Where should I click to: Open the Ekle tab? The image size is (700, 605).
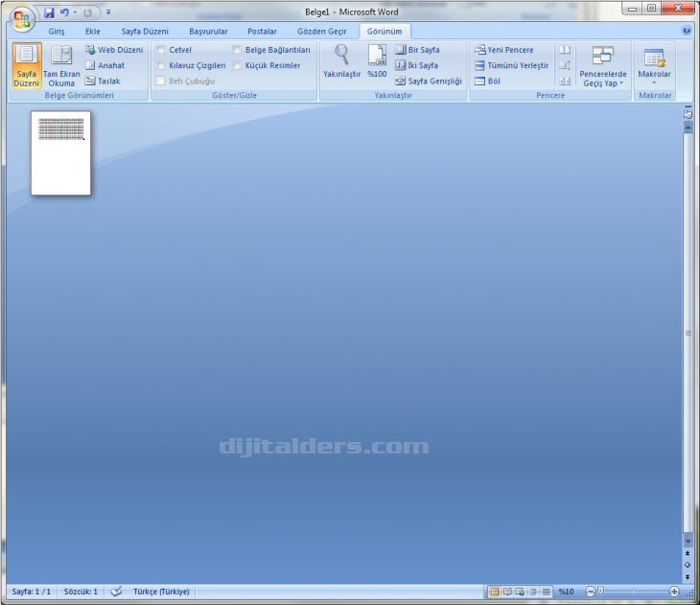(93, 32)
